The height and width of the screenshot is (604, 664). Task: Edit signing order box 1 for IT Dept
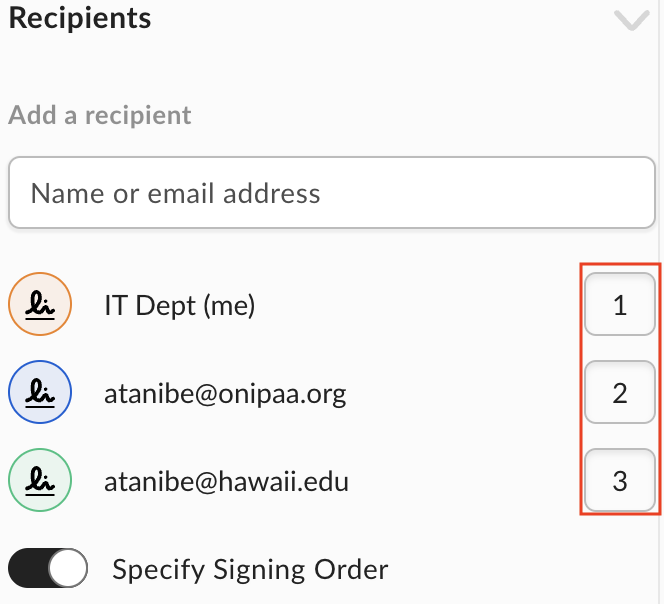click(x=620, y=304)
